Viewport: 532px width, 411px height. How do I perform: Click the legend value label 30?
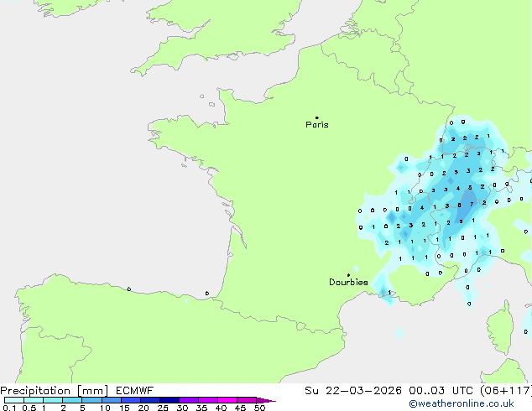coord(182,408)
